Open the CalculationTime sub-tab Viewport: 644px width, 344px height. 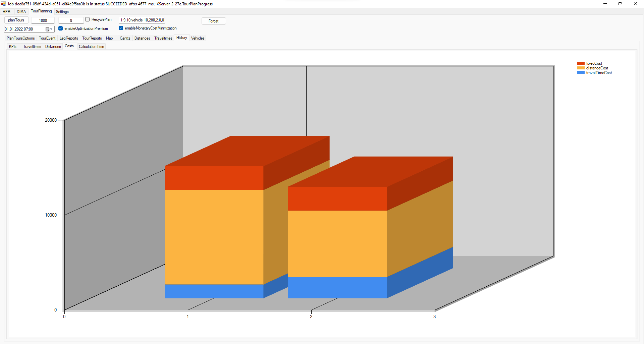(x=91, y=47)
